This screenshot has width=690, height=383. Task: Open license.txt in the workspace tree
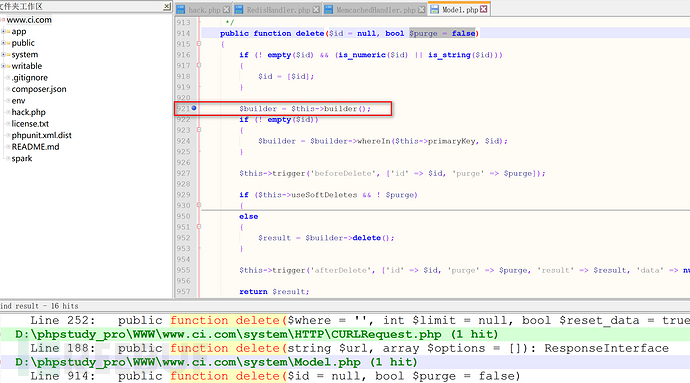30,124
